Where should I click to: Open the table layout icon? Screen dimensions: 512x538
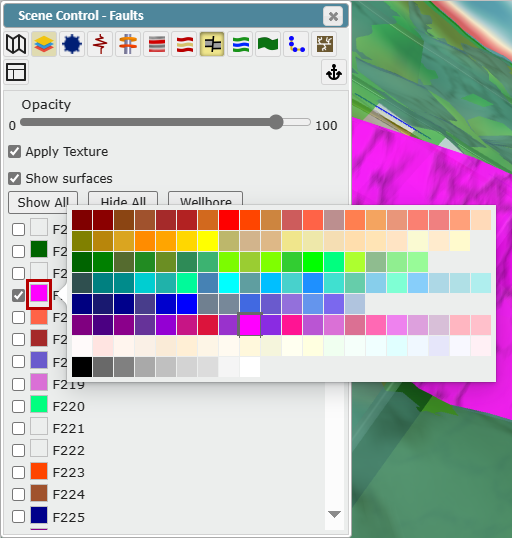click(16, 72)
